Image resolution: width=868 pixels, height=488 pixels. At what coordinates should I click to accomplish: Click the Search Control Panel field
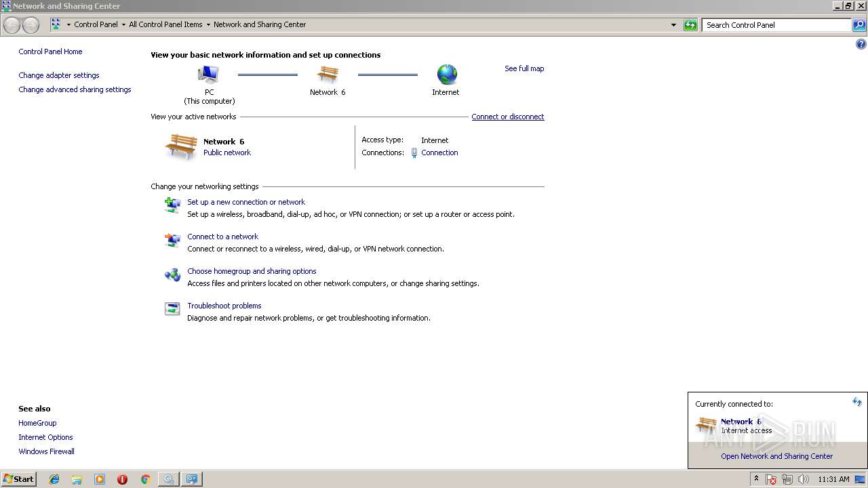(777, 25)
